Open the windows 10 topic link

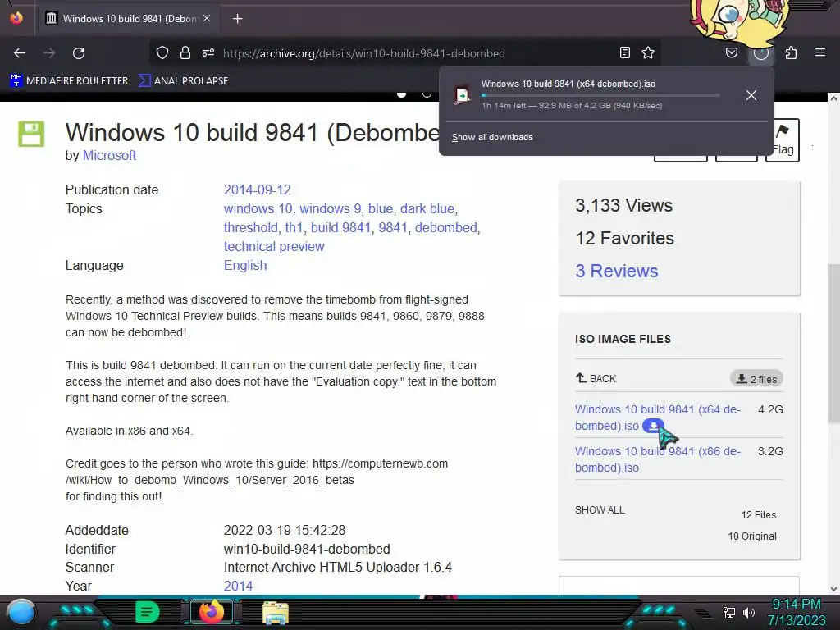pos(258,209)
